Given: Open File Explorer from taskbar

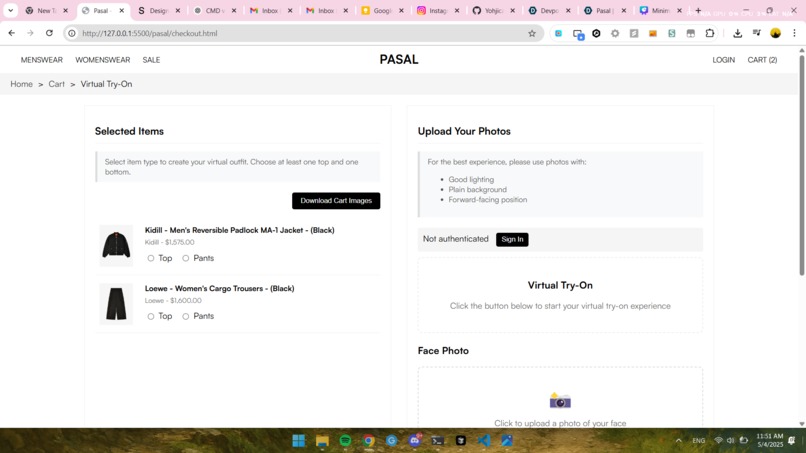Looking at the screenshot, I should (x=322, y=441).
